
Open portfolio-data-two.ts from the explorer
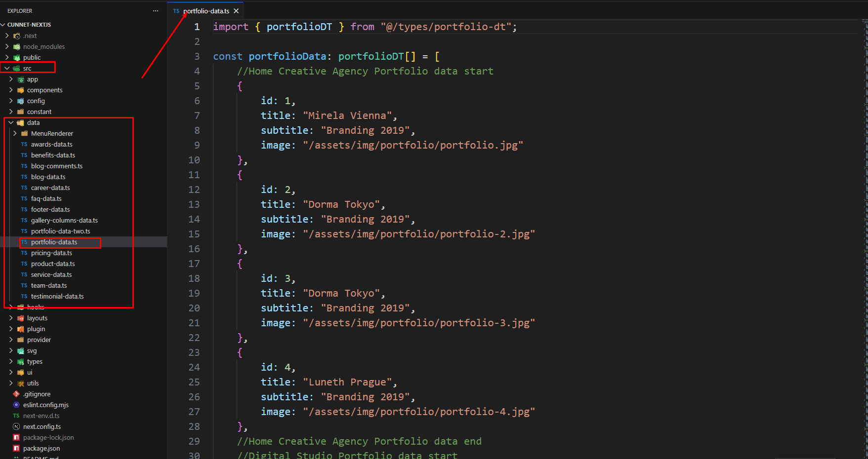[60, 231]
